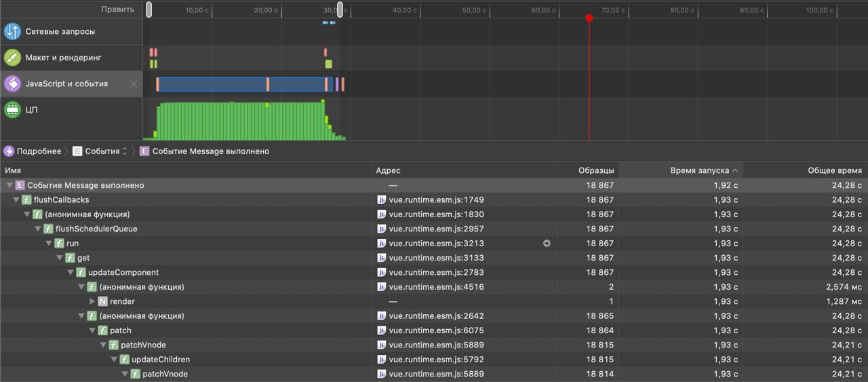The height and width of the screenshot is (382, 868).
Task: Click the Событие Message выполнено breadcrumb
Action: point(204,151)
